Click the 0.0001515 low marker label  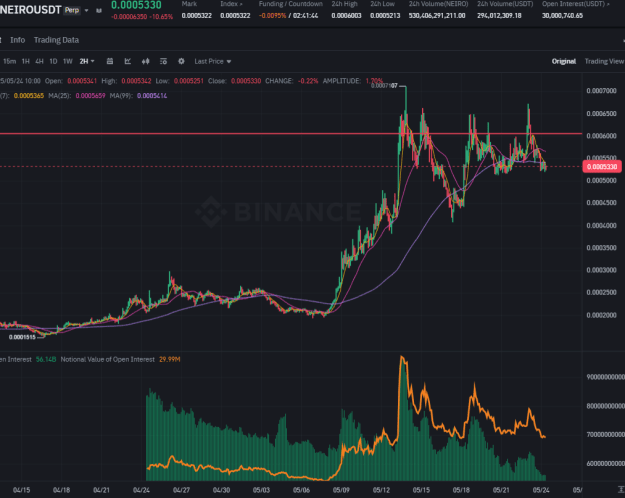pos(22,337)
